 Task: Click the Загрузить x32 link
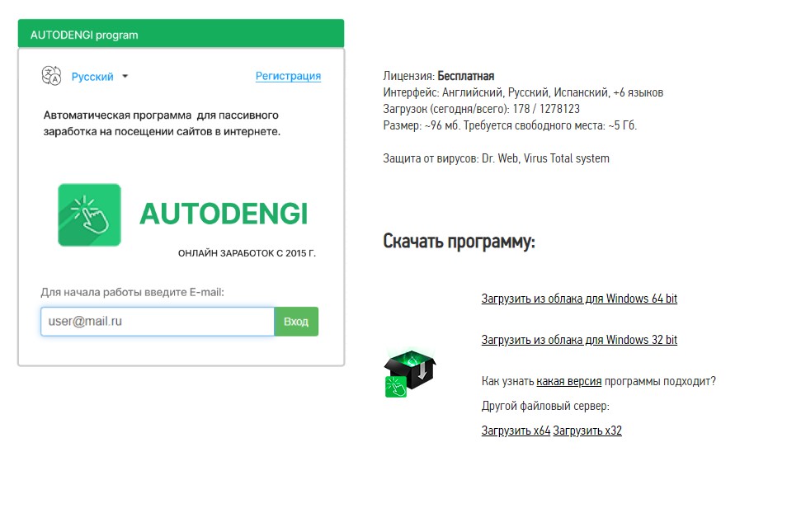(x=587, y=431)
